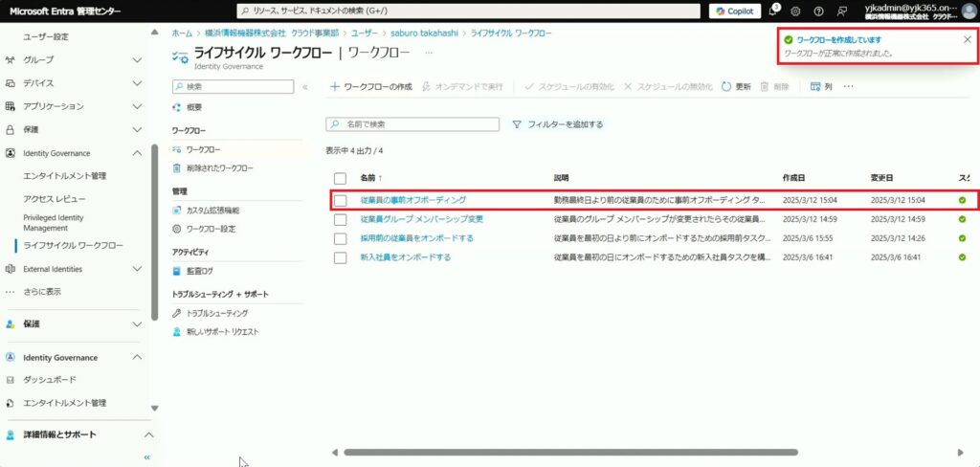Select ワークフロー設定 in the side menu
The image size is (980, 467).
pos(211,229)
